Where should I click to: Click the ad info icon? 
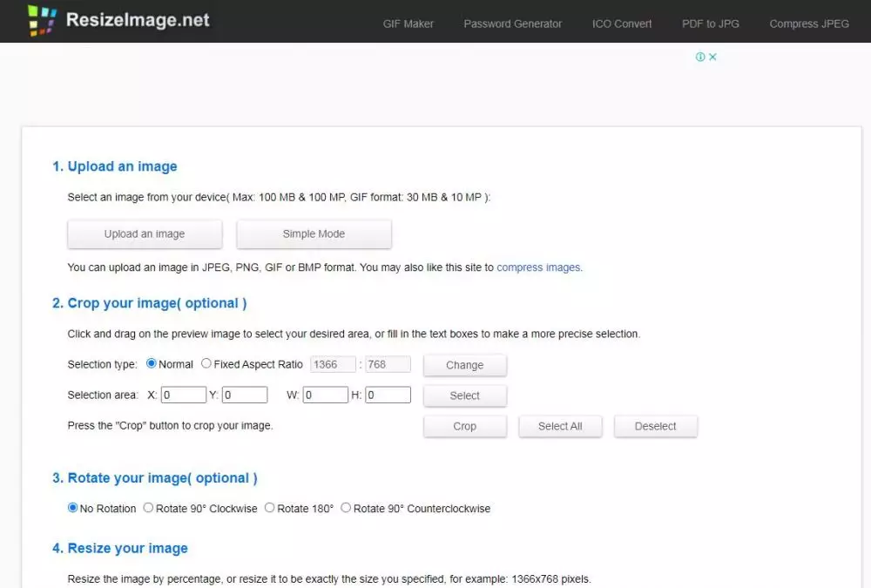[x=700, y=57]
